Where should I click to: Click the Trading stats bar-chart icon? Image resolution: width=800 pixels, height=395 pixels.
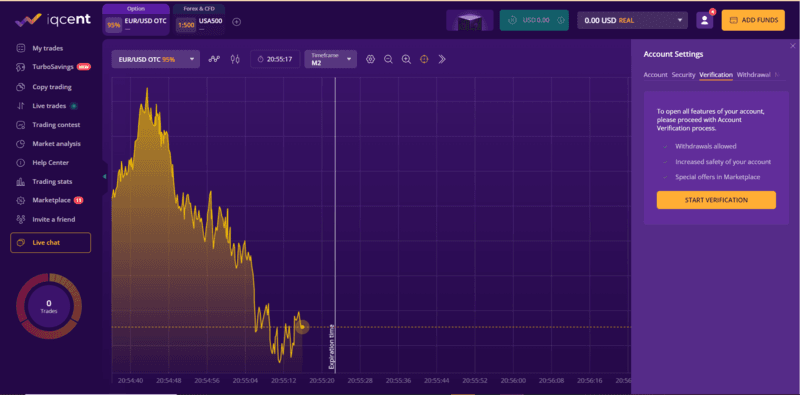coord(21,182)
